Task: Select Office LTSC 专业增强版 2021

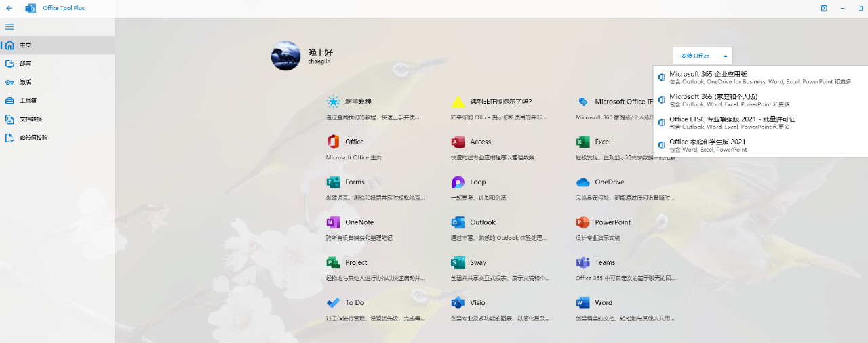Action: click(760, 123)
